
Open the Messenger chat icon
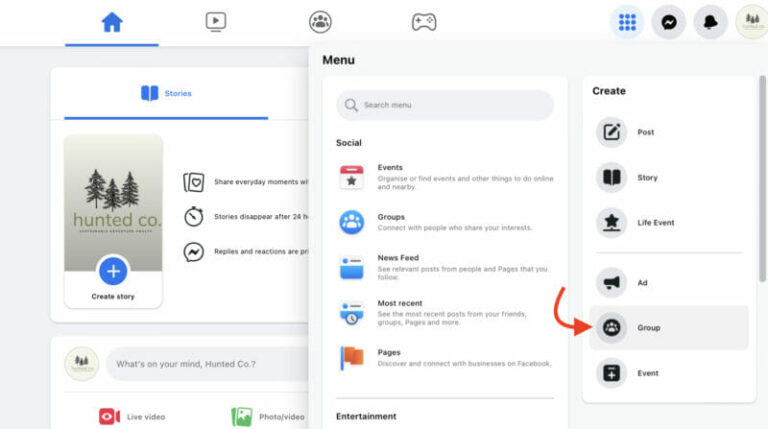[x=668, y=22]
